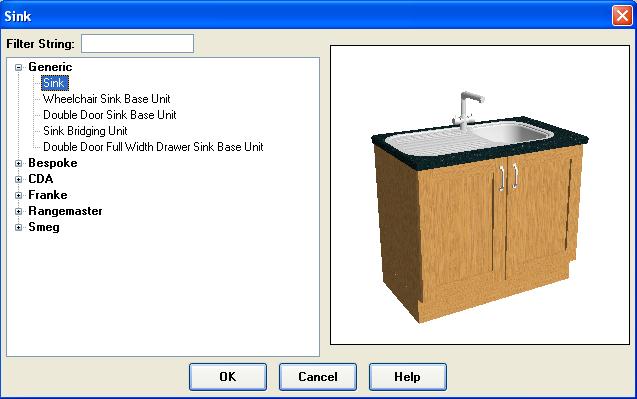
Task: Click the Cancel button
Action: [318, 377]
